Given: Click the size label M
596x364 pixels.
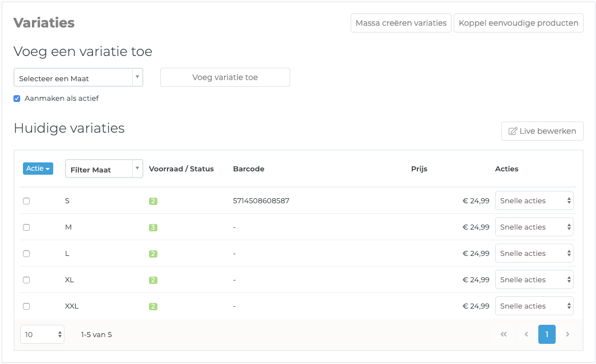Looking at the screenshot, I should [68, 227].
